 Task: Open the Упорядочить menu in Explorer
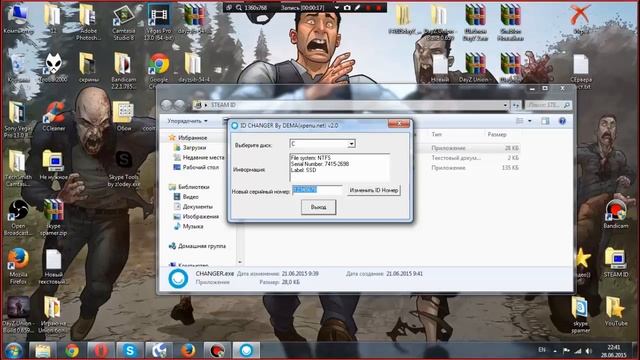pyautogui.click(x=187, y=121)
